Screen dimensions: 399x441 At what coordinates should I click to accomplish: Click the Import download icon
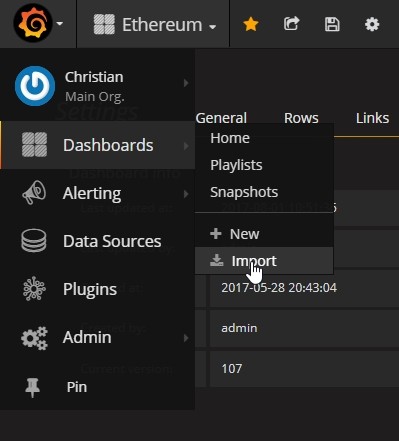coord(217,260)
